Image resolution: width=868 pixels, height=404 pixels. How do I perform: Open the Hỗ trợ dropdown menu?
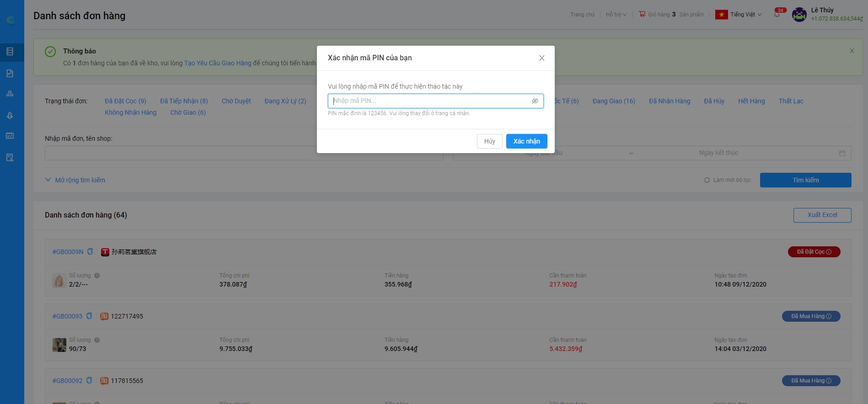(616, 15)
